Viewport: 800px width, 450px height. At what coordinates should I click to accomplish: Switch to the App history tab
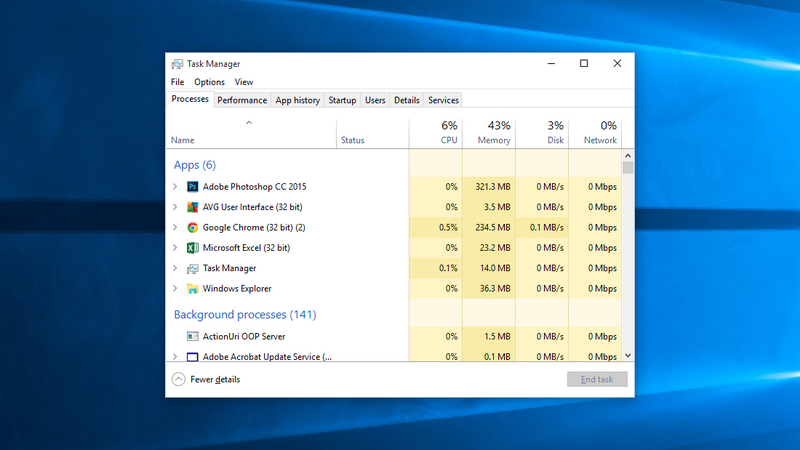(x=297, y=100)
